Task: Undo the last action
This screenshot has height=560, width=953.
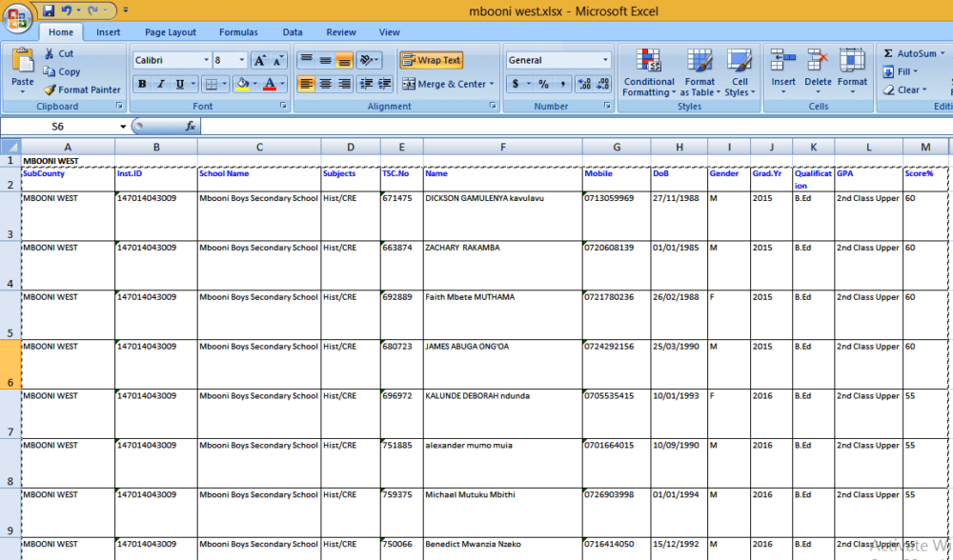Action: click(67, 10)
